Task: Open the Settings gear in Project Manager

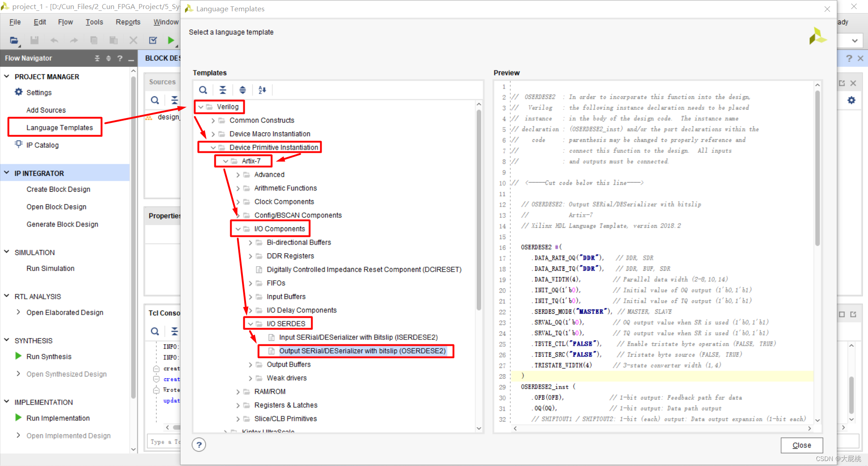Action: (x=19, y=92)
